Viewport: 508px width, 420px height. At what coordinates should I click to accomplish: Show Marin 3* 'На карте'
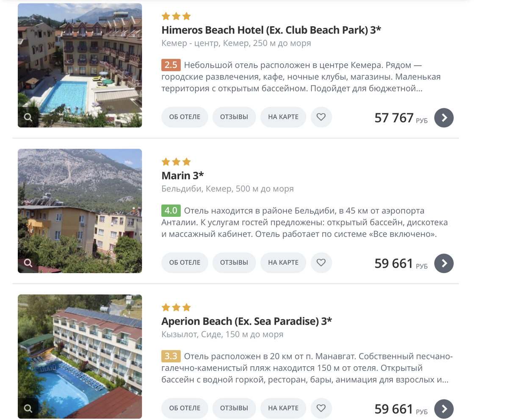pos(283,262)
